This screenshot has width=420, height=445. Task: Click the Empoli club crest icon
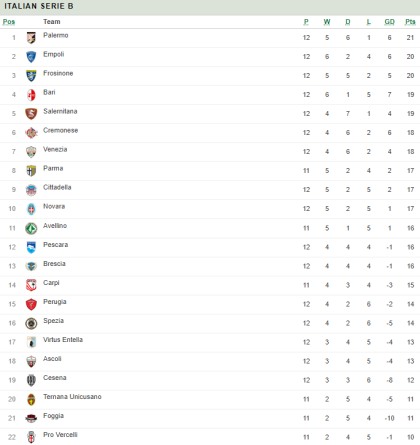click(x=31, y=57)
